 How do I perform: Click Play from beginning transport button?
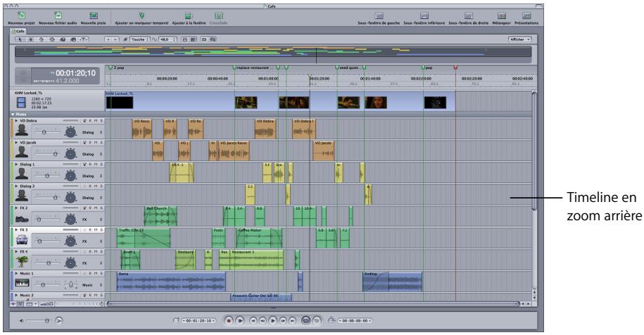pos(240,320)
